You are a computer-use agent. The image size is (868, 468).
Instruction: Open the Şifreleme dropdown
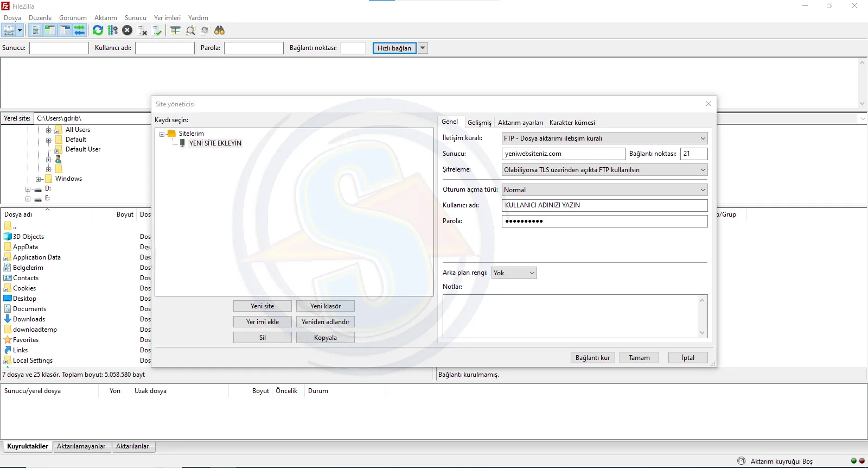[x=604, y=170]
